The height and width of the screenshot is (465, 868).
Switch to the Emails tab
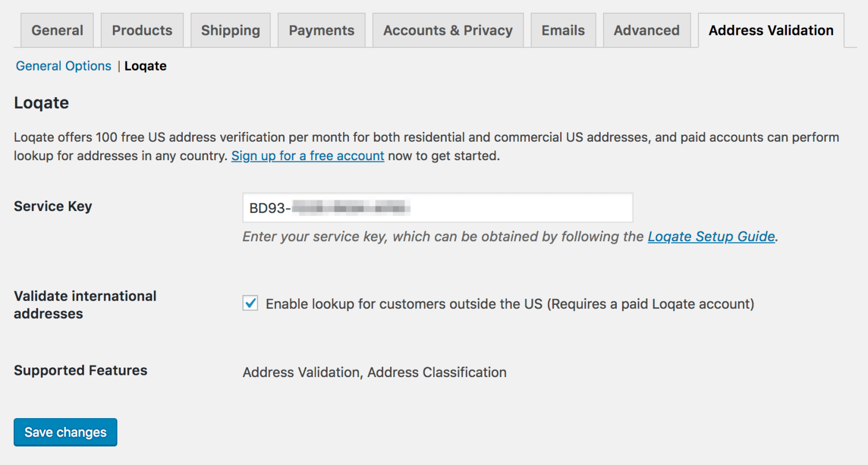(563, 29)
